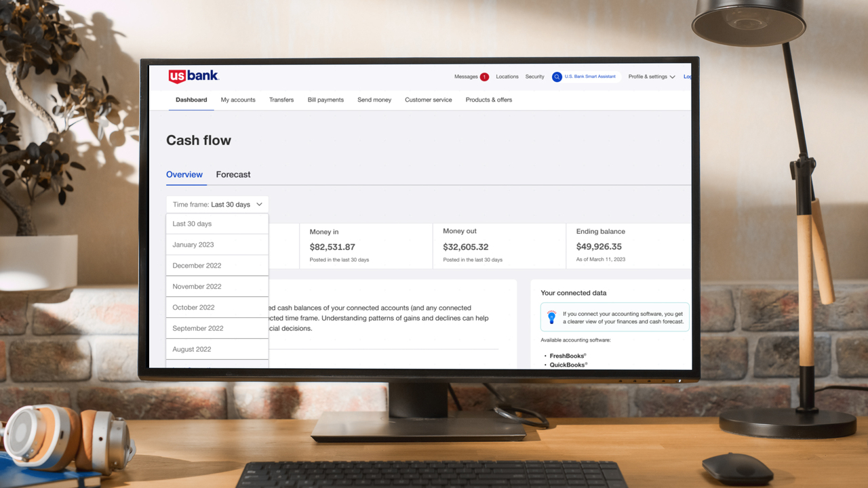Image resolution: width=868 pixels, height=488 pixels.
Task: Choose Last 30 days option
Action: pyautogui.click(x=217, y=224)
